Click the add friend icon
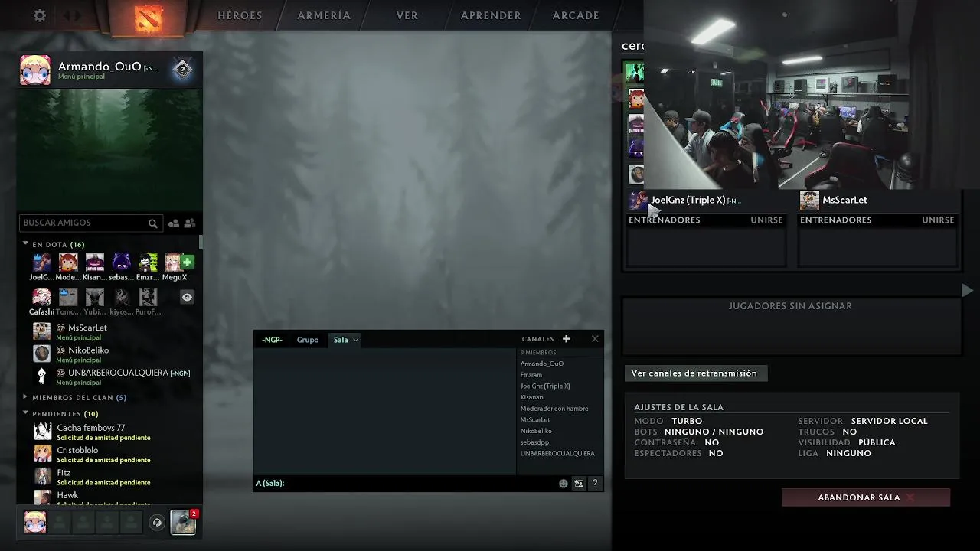 click(x=173, y=223)
